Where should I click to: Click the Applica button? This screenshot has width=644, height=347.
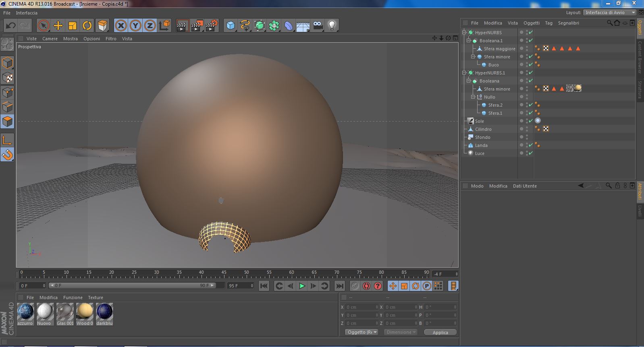coord(440,333)
